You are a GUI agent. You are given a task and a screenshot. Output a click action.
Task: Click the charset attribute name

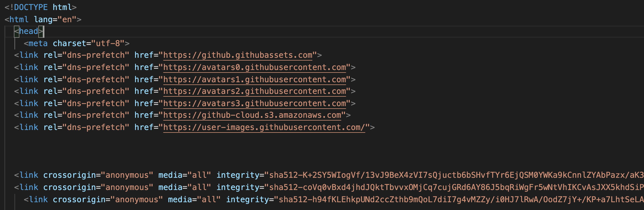tap(69, 44)
